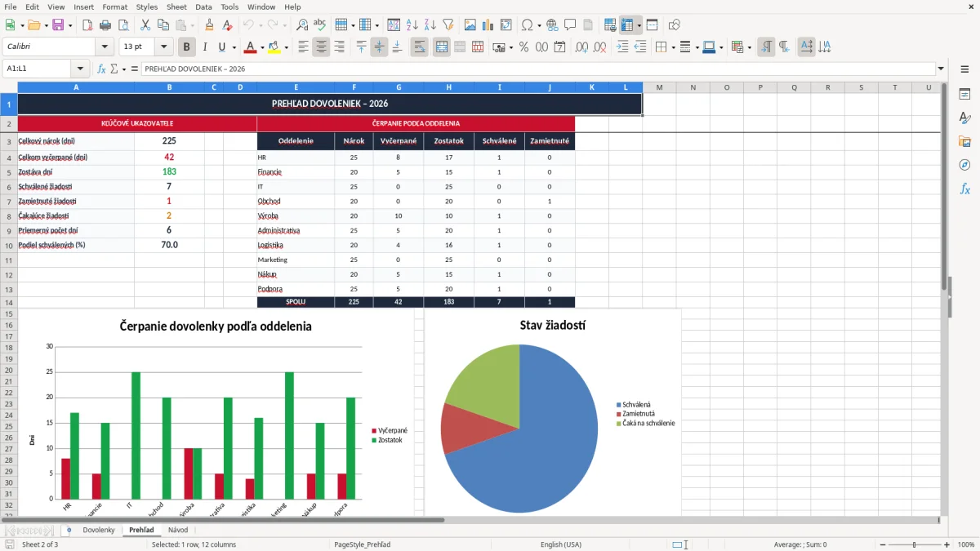The width and height of the screenshot is (980, 551).
Task: Click the English (USA) language status field
Action: pos(561,544)
